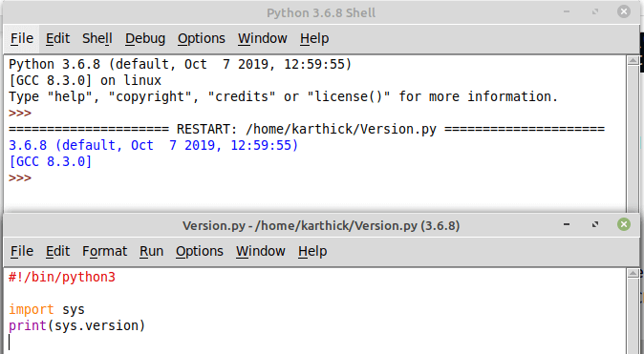Open Help menu in Python Shell window
The image size is (644, 354).
point(314,38)
